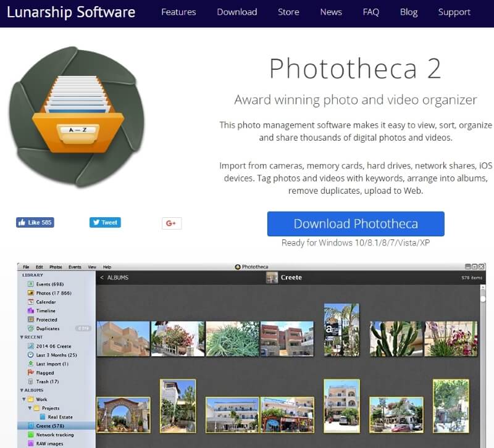The height and width of the screenshot is (448, 494).
Task: Go to the Download nav link
Action: coord(237,12)
